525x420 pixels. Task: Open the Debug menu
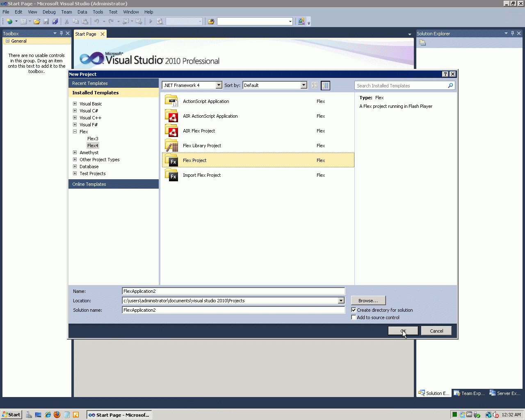click(x=49, y=12)
